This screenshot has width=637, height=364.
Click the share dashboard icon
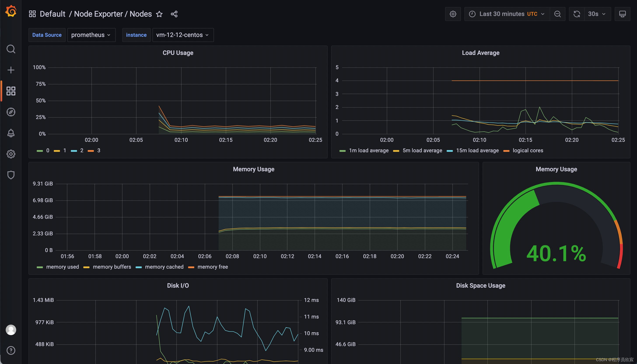click(174, 14)
